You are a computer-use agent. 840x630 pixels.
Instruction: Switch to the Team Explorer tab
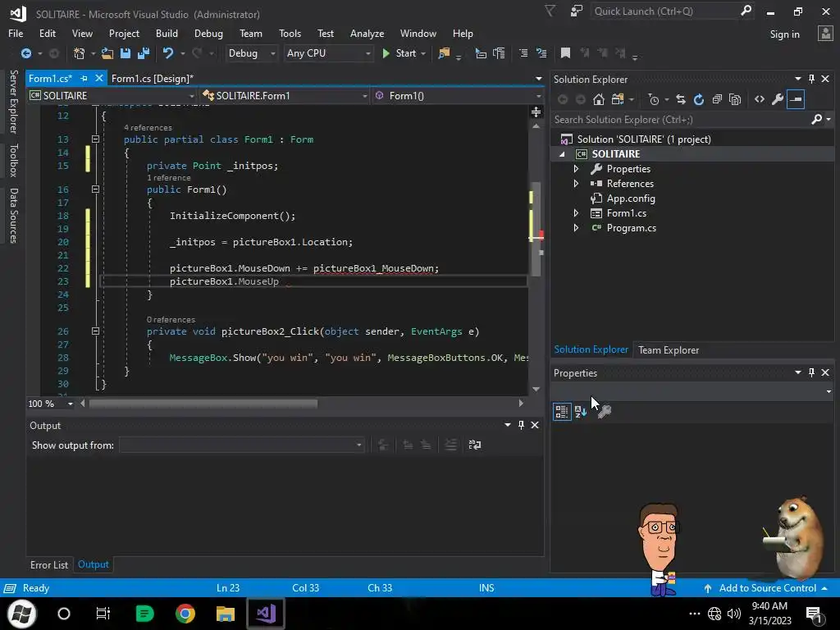point(669,349)
